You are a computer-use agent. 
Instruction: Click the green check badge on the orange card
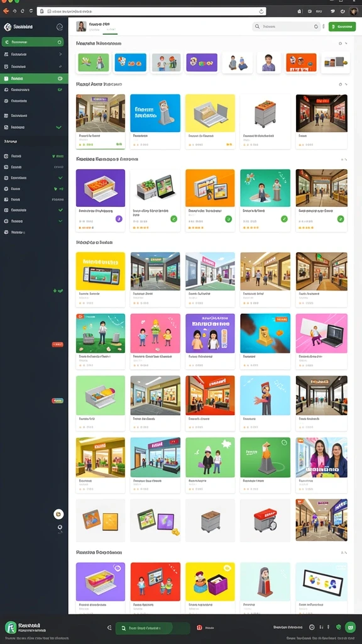click(229, 219)
